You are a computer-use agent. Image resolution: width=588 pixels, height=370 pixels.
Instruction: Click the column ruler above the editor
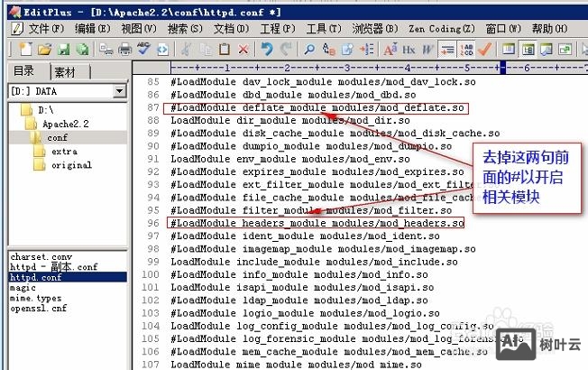click(379, 68)
